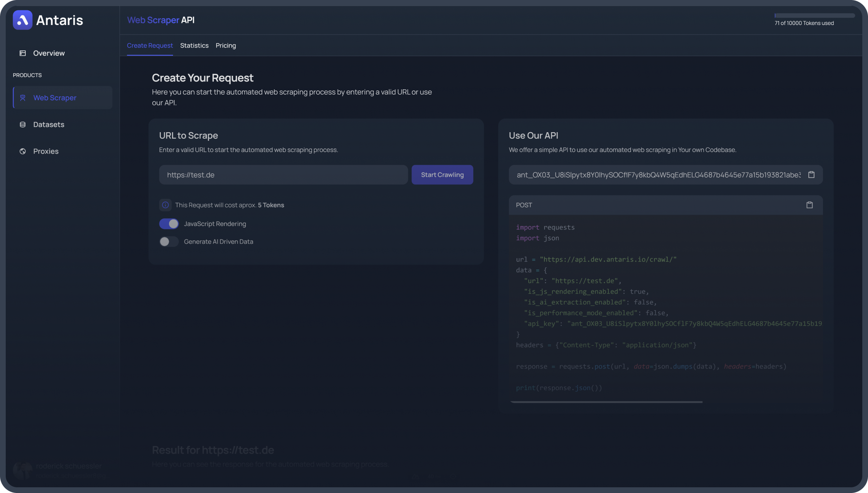
Task: Click the Web Scraper sidebar icon
Action: [x=22, y=97]
